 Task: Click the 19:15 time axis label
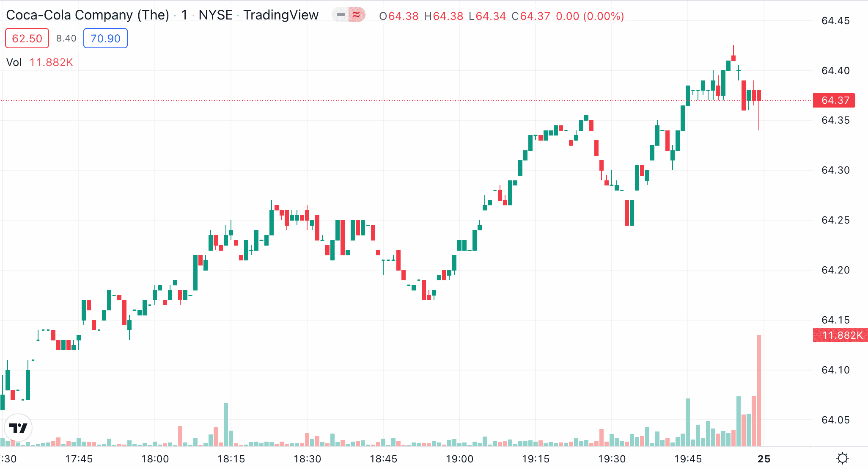point(536,459)
